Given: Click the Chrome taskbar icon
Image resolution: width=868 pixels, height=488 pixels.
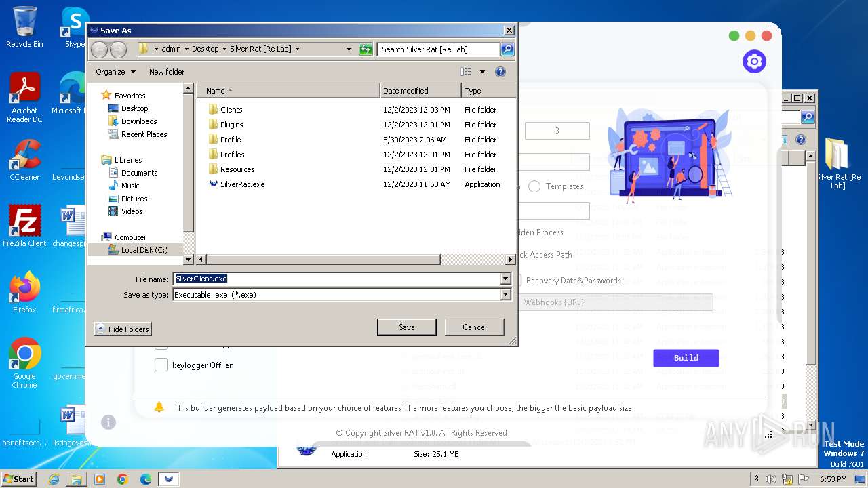Looking at the screenshot, I should pyautogui.click(x=123, y=479).
